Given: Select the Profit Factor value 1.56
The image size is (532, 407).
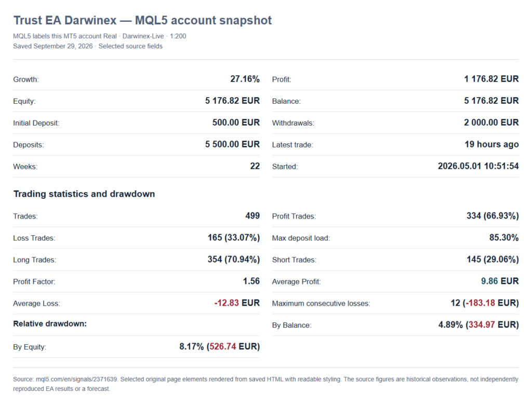Looking at the screenshot, I should point(251,281).
